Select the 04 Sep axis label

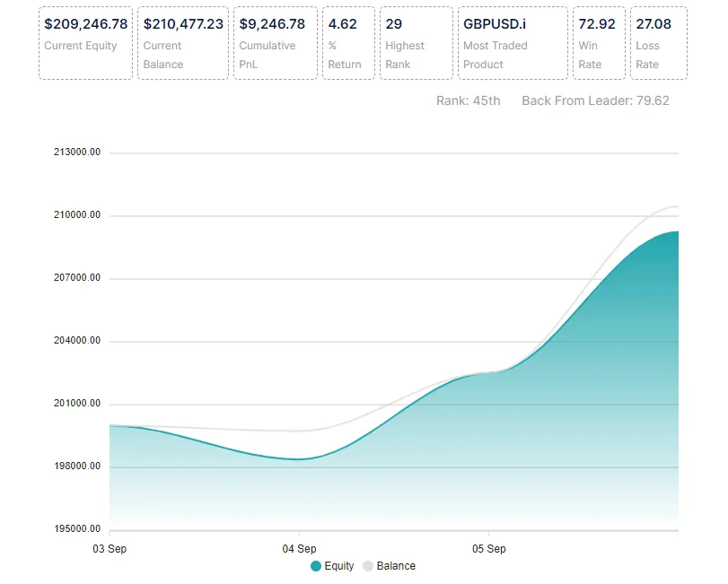[300, 548]
